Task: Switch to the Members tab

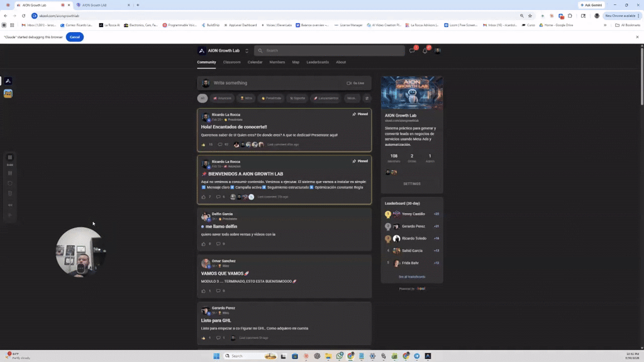Action: (277, 62)
